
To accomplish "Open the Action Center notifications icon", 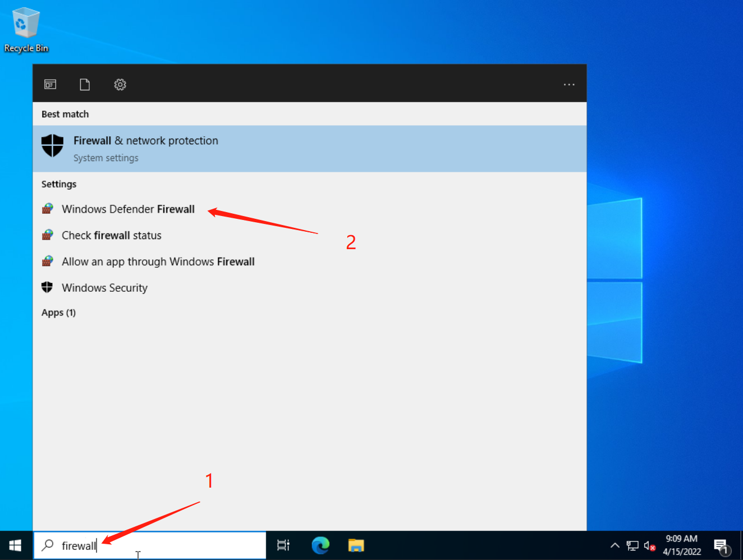I will [x=722, y=545].
